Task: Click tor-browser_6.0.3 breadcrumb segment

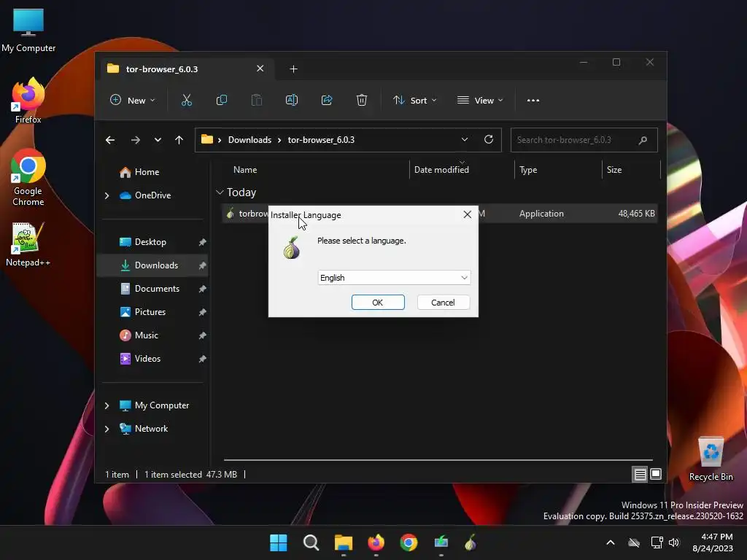Action: (x=321, y=140)
